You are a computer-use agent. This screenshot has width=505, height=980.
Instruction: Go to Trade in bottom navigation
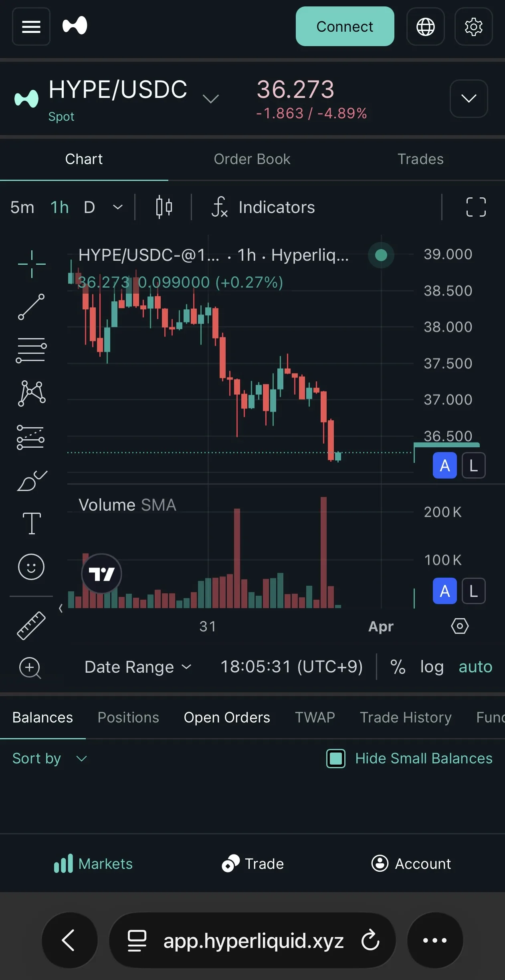(252, 864)
